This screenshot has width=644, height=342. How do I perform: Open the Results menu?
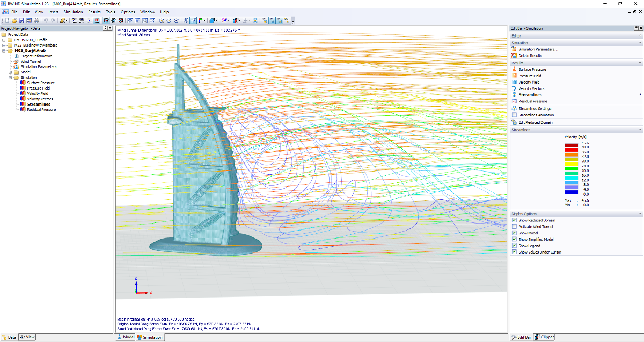[94, 12]
